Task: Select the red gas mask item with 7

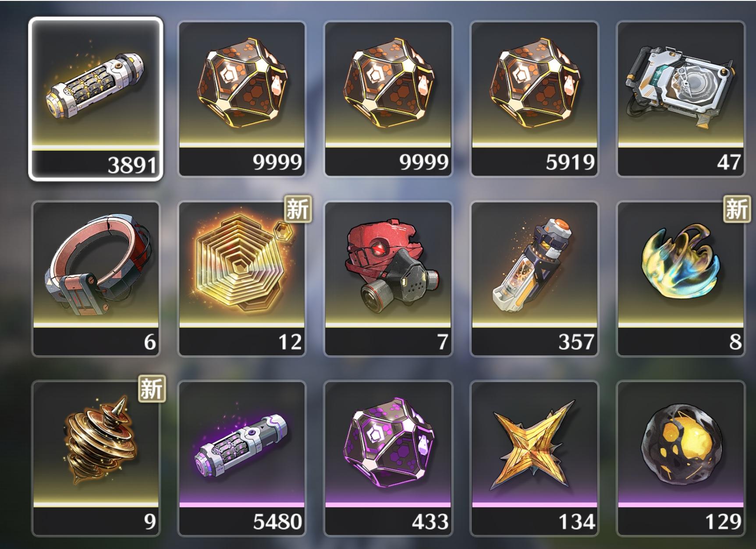Action: [388, 279]
